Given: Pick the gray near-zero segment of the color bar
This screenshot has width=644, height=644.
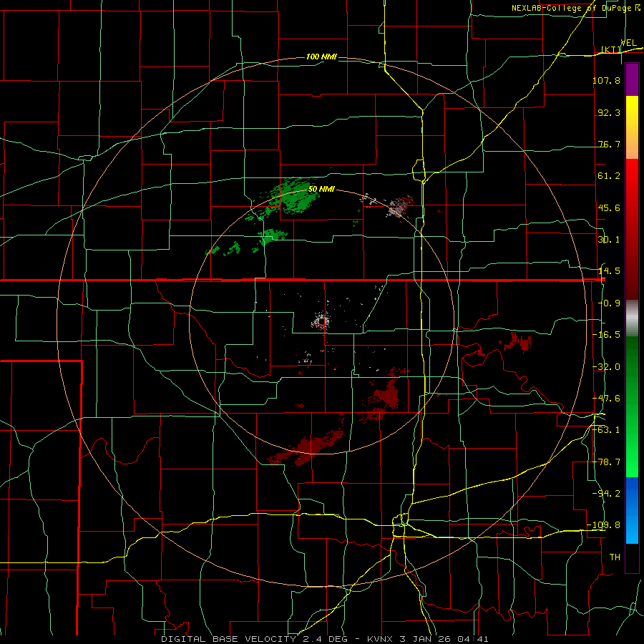Looking at the screenshot, I should click(632, 318).
